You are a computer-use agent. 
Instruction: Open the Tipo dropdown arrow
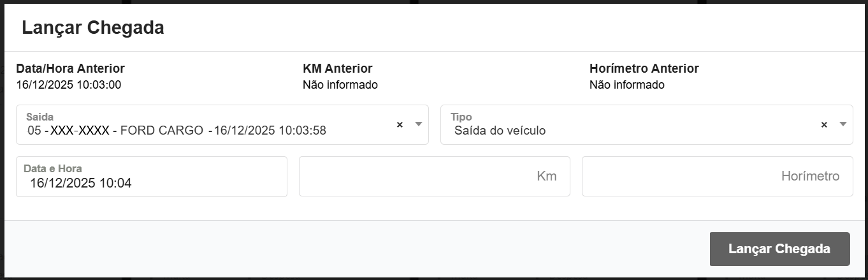pyautogui.click(x=843, y=124)
